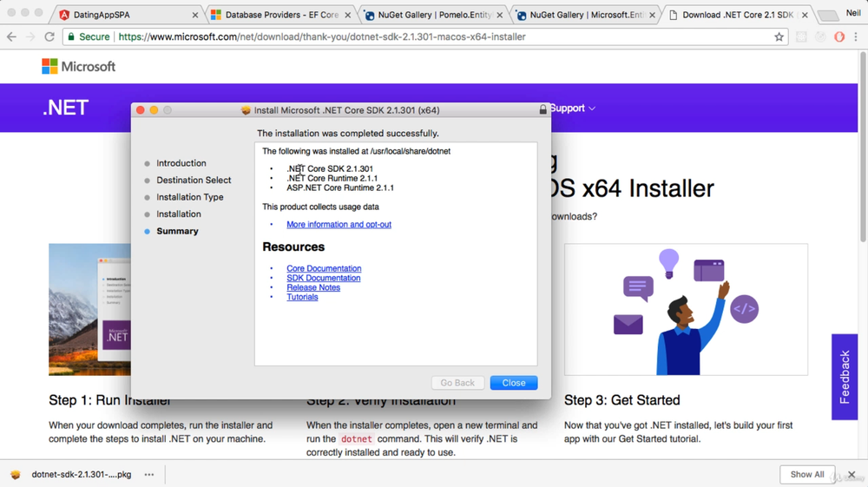
Task: Open the Tutorials link
Action: click(302, 297)
